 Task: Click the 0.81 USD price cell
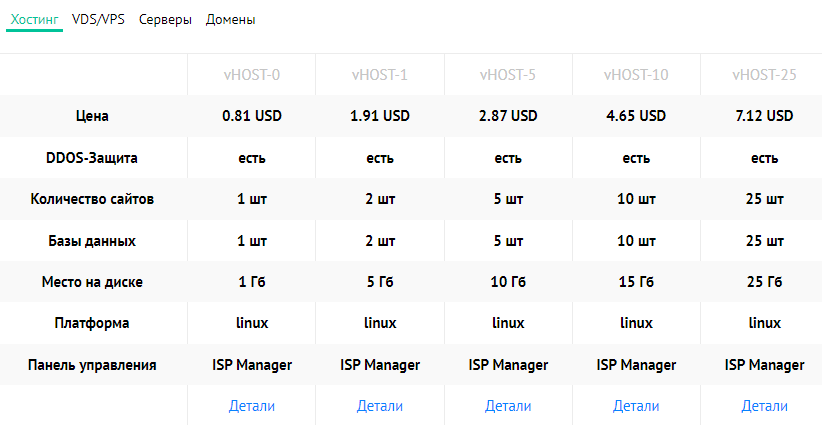(x=252, y=116)
